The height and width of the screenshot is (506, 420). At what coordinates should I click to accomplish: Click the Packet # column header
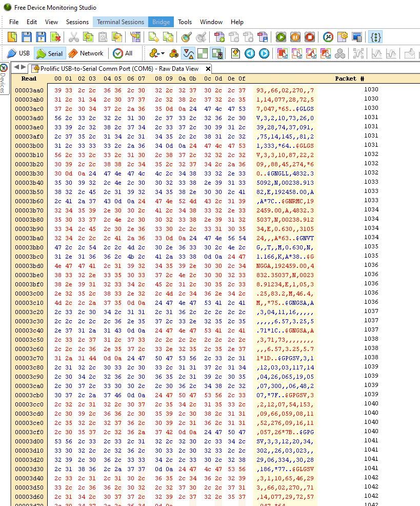pos(349,79)
